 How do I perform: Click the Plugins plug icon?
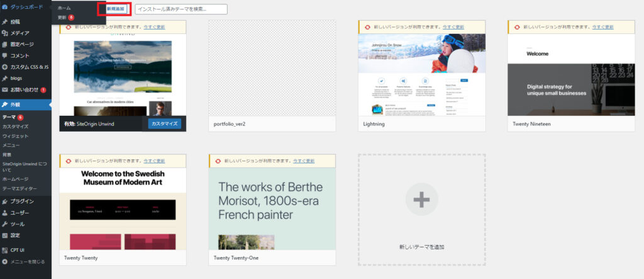click(5, 202)
